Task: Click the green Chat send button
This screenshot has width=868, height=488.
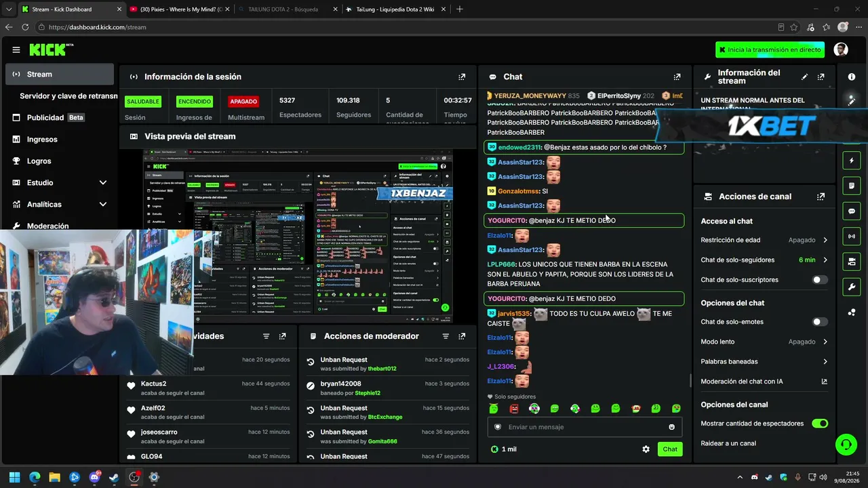Action: click(x=670, y=449)
